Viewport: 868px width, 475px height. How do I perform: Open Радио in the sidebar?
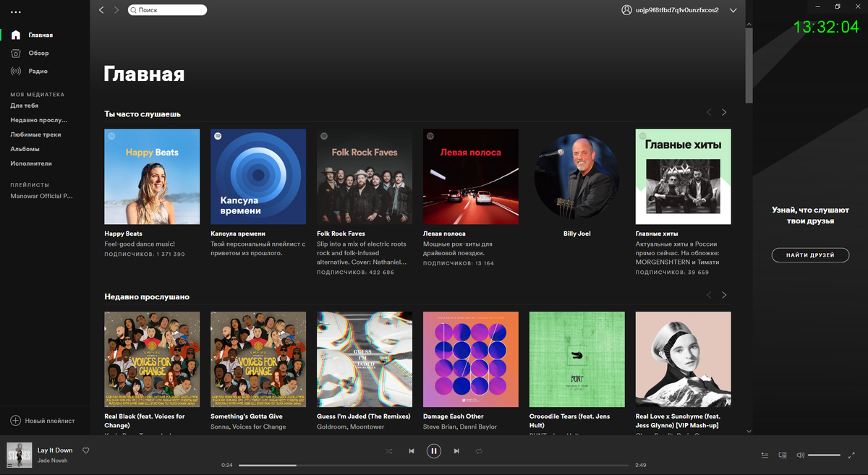[x=38, y=71]
